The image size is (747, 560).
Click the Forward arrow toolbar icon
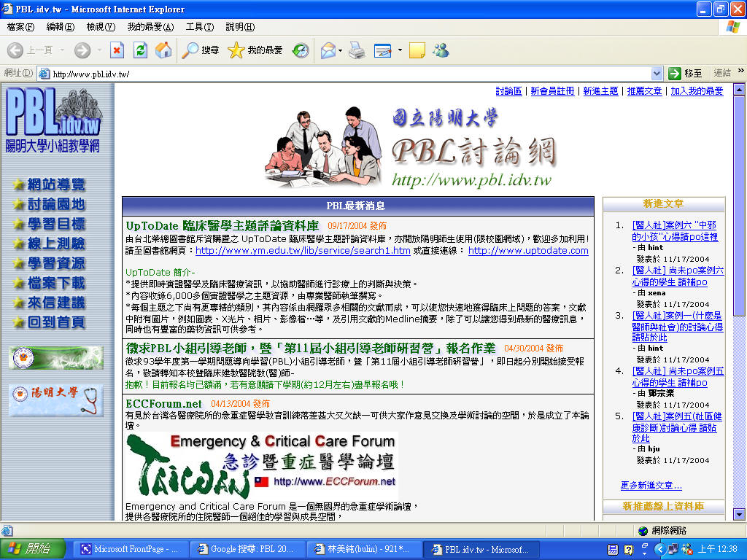click(82, 50)
